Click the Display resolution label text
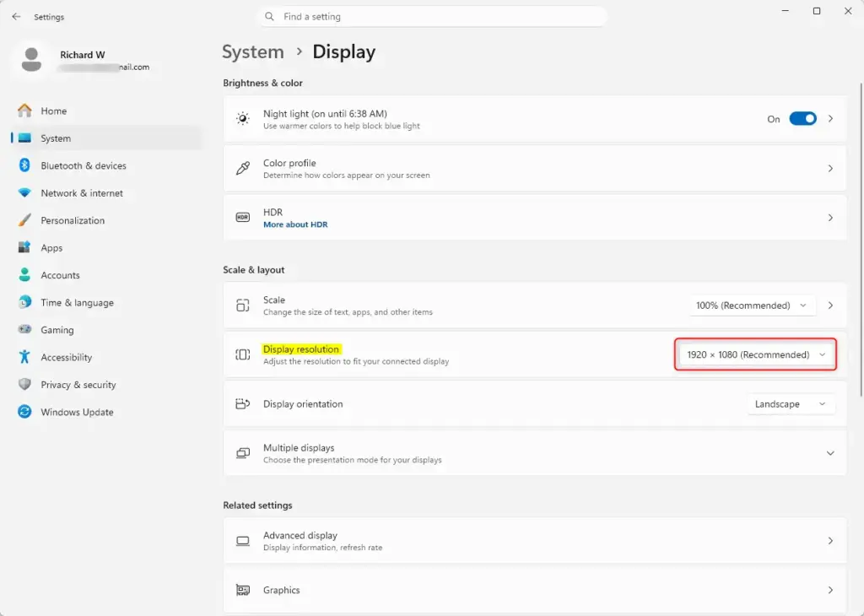The width and height of the screenshot is (864, 616). point(301,349)
